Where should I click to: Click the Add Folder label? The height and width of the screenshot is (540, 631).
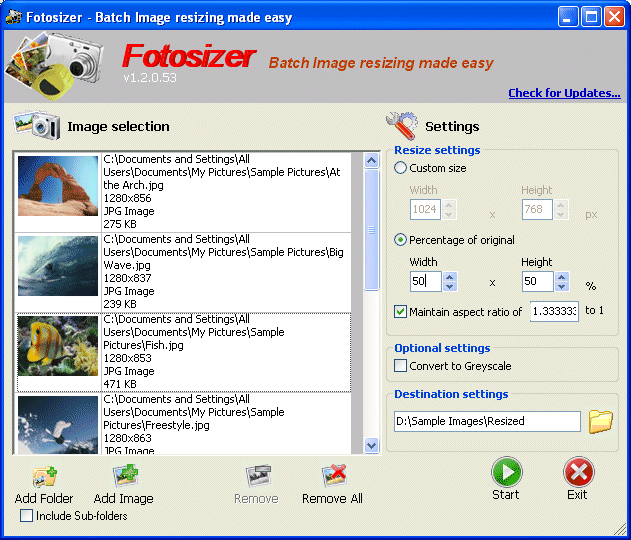tap(44, 499)
